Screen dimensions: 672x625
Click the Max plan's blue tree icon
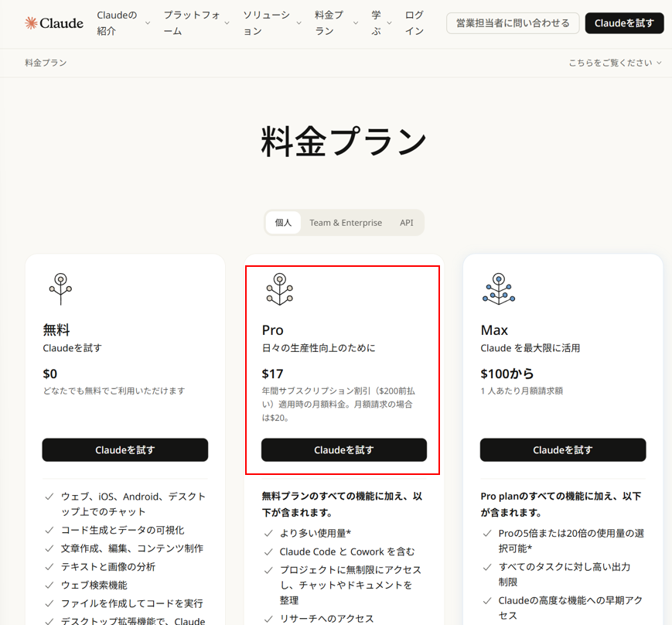pyautogui.click(x=498, y=289)
